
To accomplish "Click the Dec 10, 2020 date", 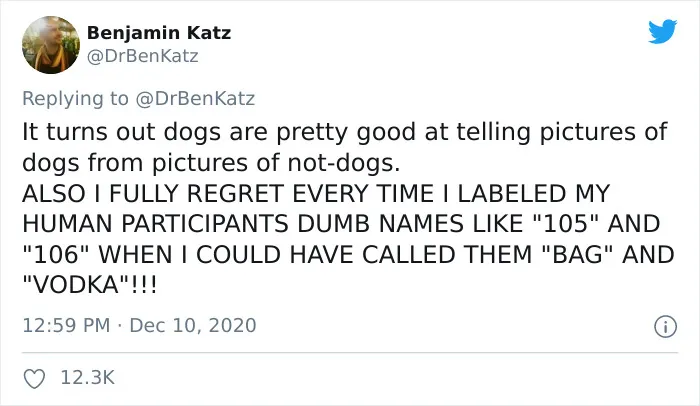I will (x=193, y=325).
